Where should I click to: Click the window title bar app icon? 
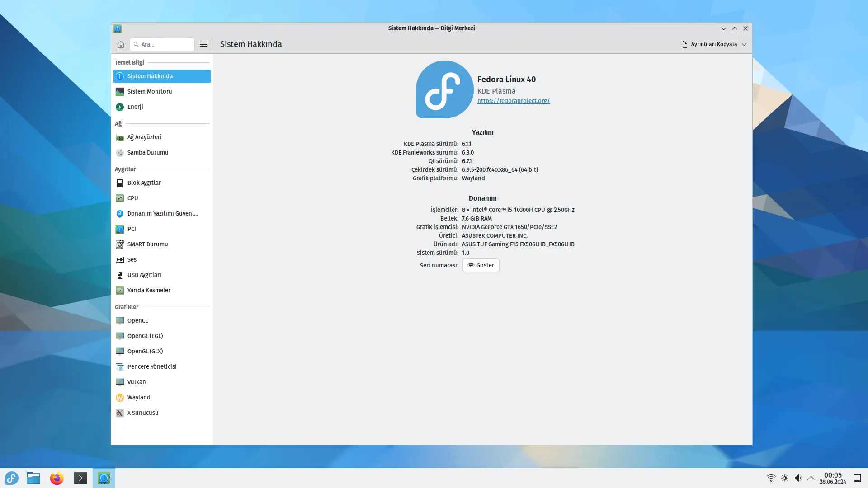pyautogui.click(x=118, y=28)
